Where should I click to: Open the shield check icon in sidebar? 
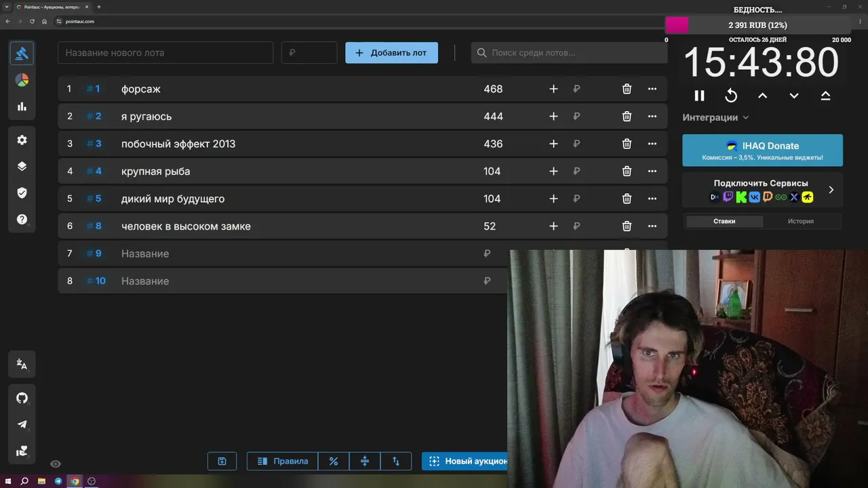click(x=22, y=192)
